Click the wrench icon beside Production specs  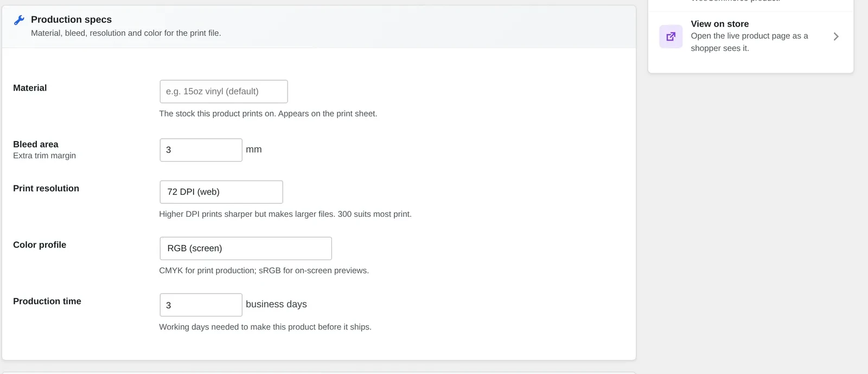[x=19, y=20]
